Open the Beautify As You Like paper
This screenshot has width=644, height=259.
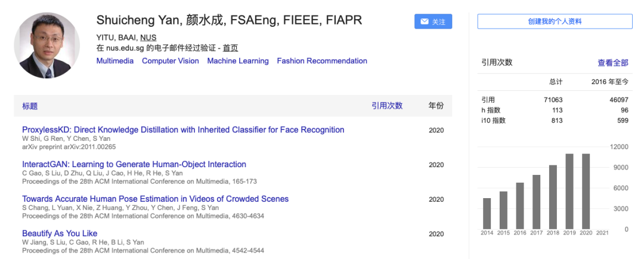pos(60,233)
